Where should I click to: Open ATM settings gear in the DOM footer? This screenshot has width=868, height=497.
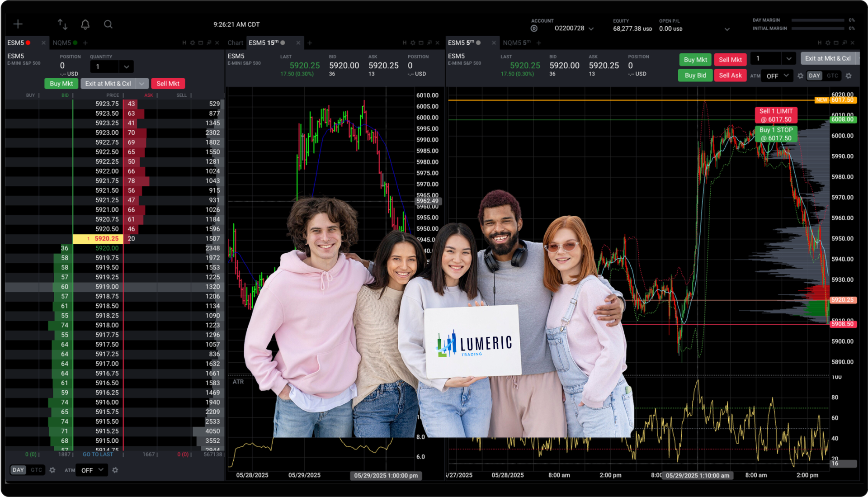(115, 470)
